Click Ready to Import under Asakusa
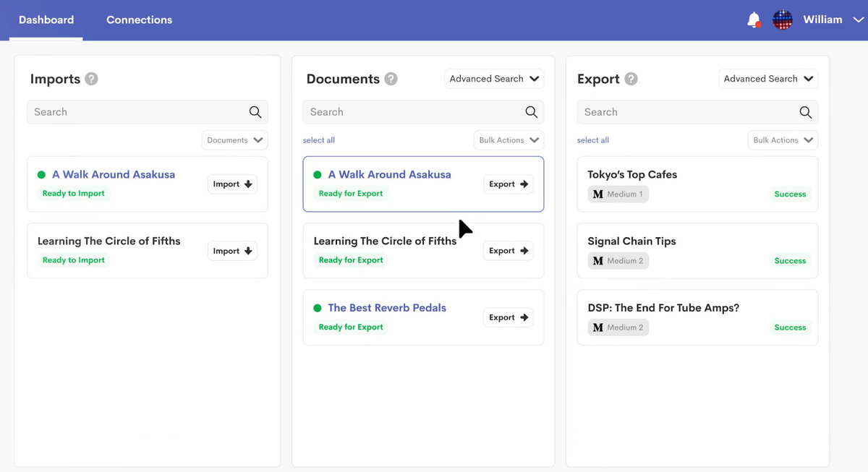 click(x=74, y=194)
